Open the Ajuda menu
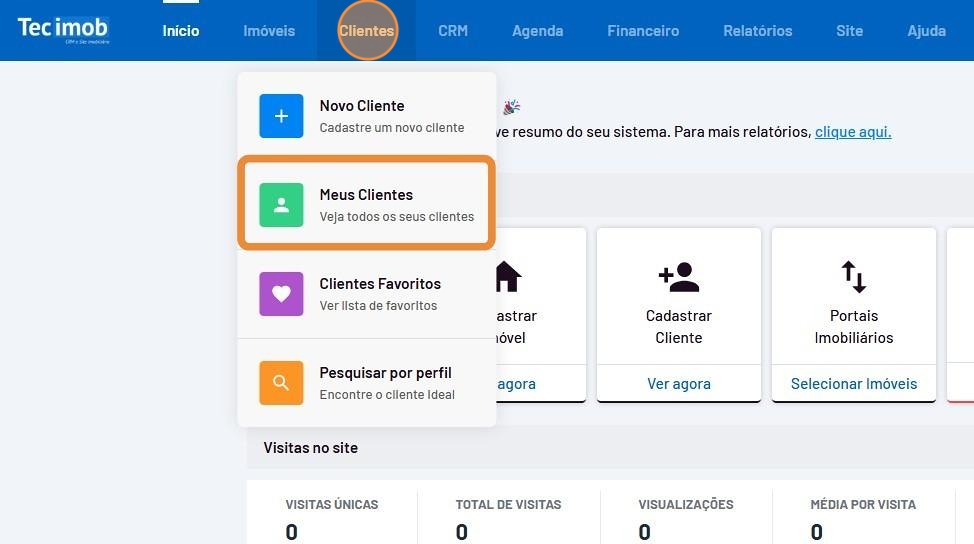This screenshot has height=544, width=974. (x=926, y=31)
